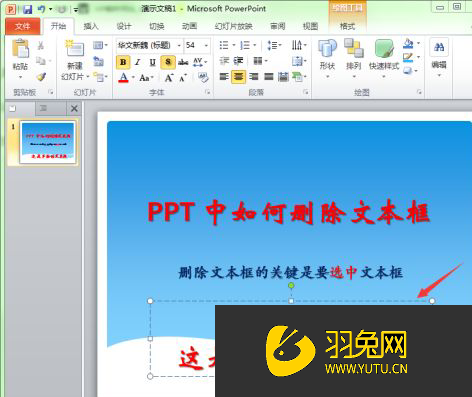Toggle Justify text alignment

tap(269, 77)
